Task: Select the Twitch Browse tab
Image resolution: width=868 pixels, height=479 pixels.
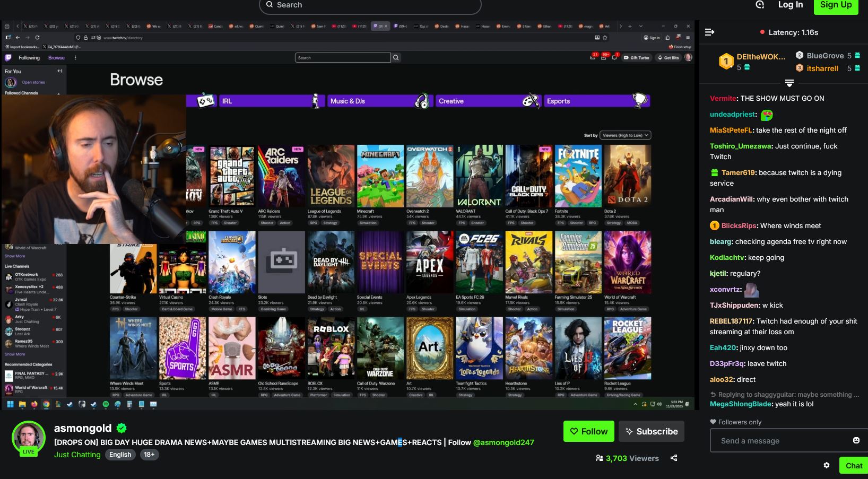Action: (56, 58)
